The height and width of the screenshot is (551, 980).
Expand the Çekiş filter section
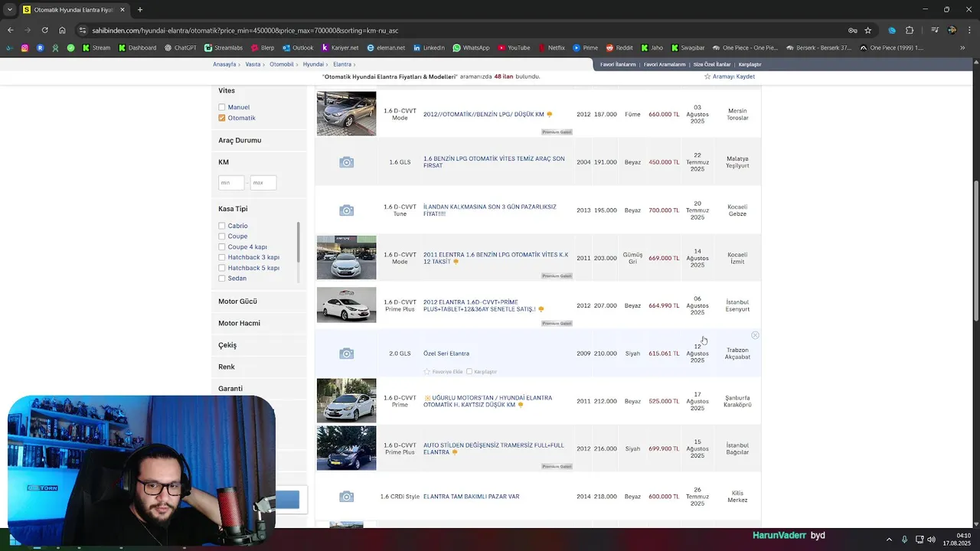pos(227,345)
